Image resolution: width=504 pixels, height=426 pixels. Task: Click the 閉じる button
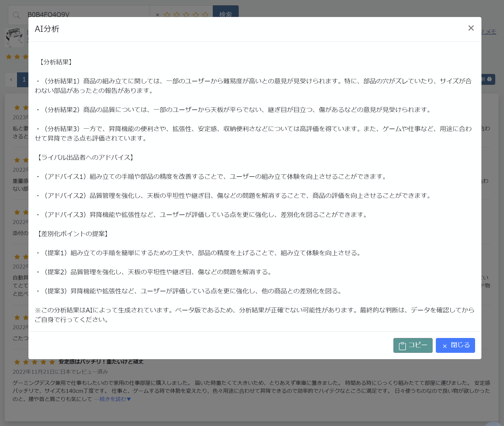[x=455, y=345]
